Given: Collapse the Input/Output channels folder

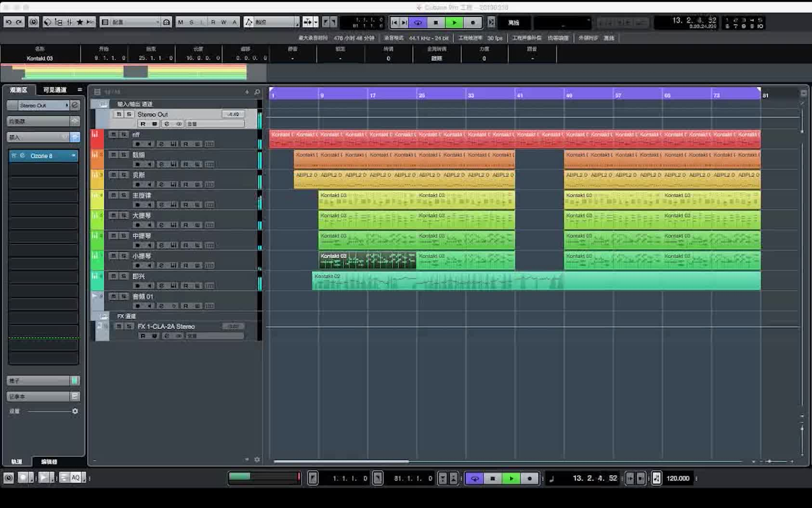Looking at the screenshot, I should click(x=104, y=104).
